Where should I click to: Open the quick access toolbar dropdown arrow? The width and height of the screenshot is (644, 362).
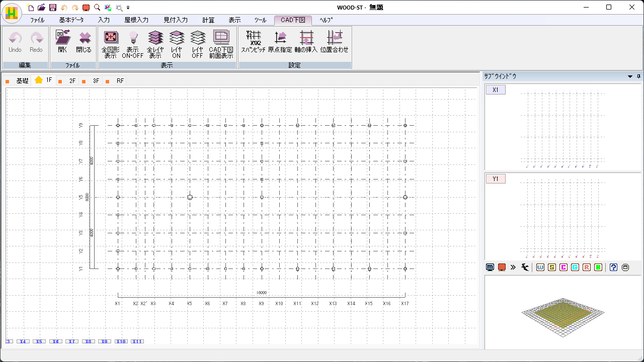pyautogui.click(x=128, y=8)
